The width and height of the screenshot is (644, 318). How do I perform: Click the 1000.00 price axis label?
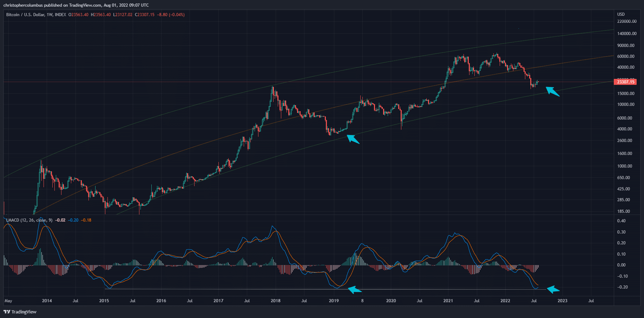[x=625, y=166]
